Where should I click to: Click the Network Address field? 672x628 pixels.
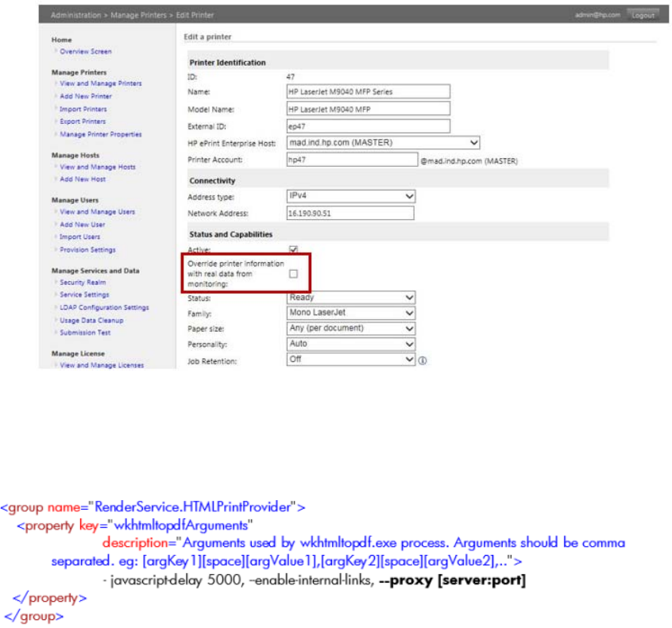click(350, 214)
